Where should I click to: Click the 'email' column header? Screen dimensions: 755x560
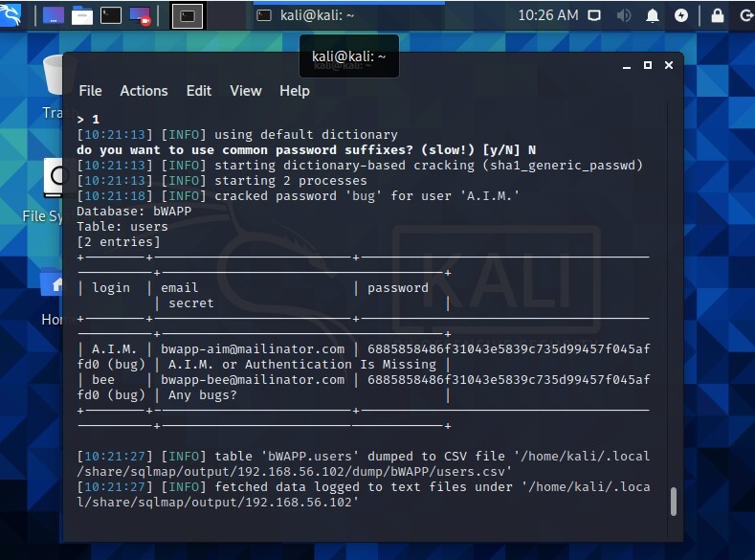(x=180, y=288)
